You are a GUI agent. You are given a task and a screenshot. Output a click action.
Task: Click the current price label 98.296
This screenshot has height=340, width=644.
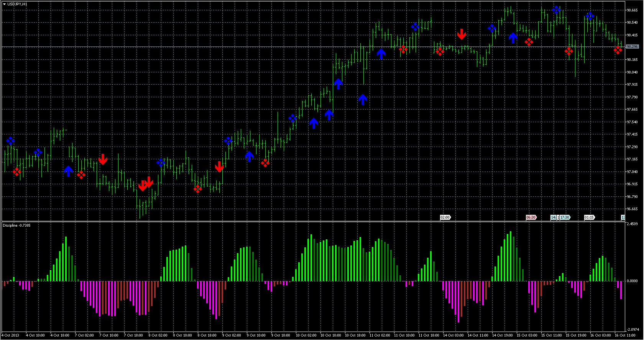click(x=632, y=47)
